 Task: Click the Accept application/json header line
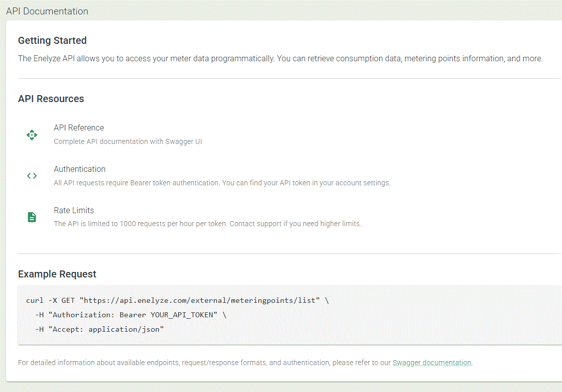(99, 329)
